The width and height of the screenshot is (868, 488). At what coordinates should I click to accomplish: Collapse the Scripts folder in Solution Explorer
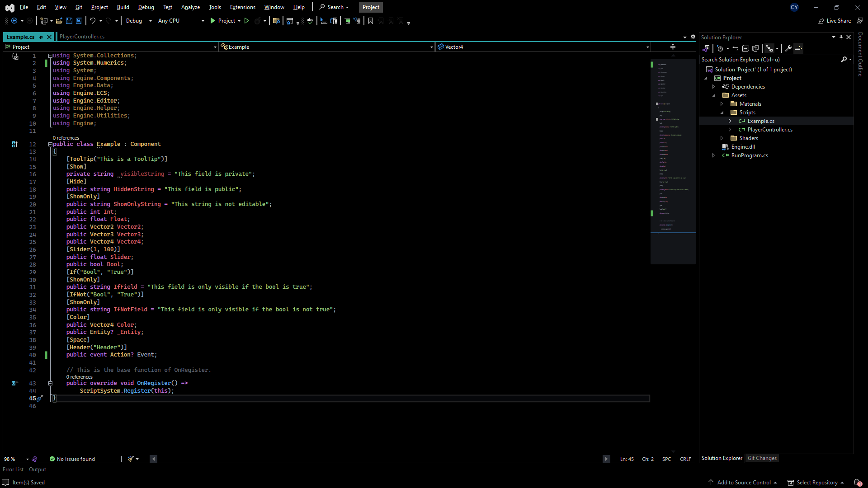(x=722, y=113)
